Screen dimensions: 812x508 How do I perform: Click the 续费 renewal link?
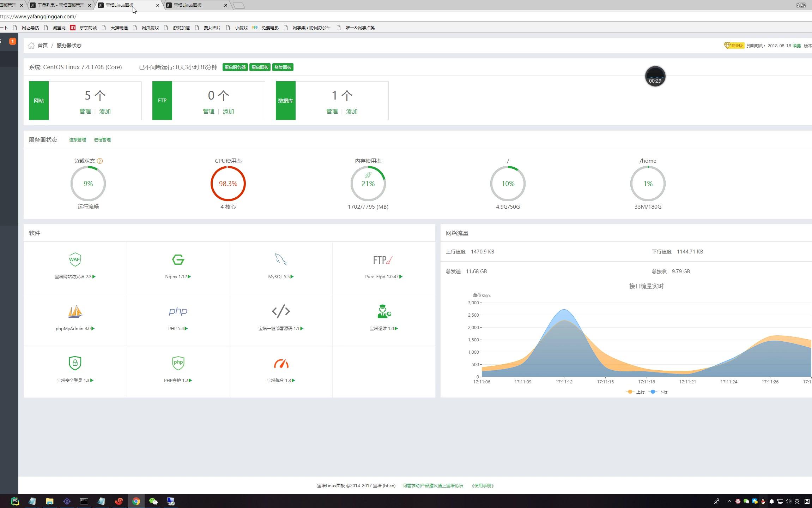click(x=796, y=46)
